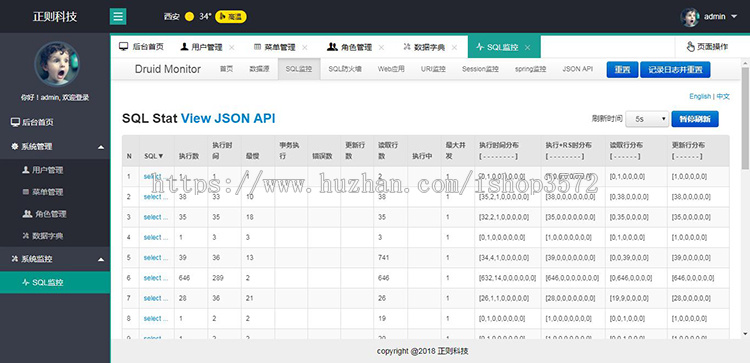Open Druid Web应用 menu item

click(391, 69)
